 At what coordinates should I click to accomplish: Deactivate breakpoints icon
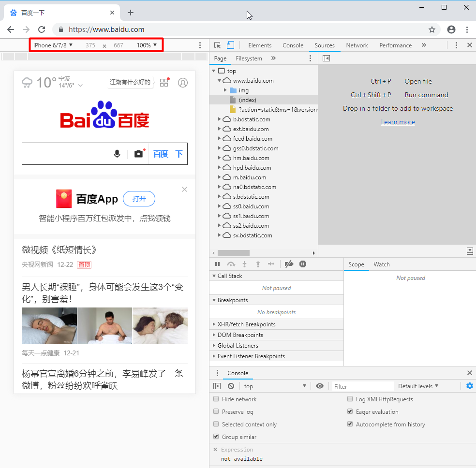tap(289, 264)
